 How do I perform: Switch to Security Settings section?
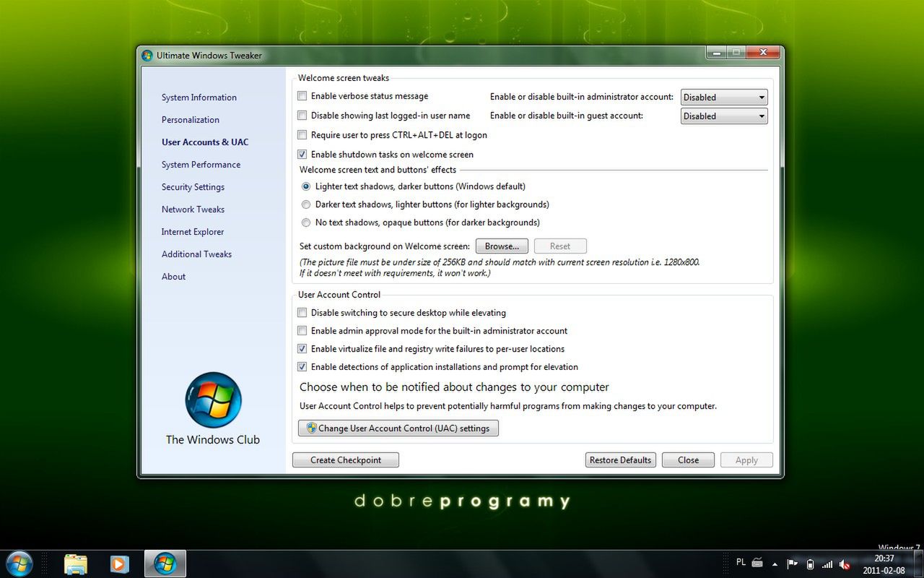point(193,186)
